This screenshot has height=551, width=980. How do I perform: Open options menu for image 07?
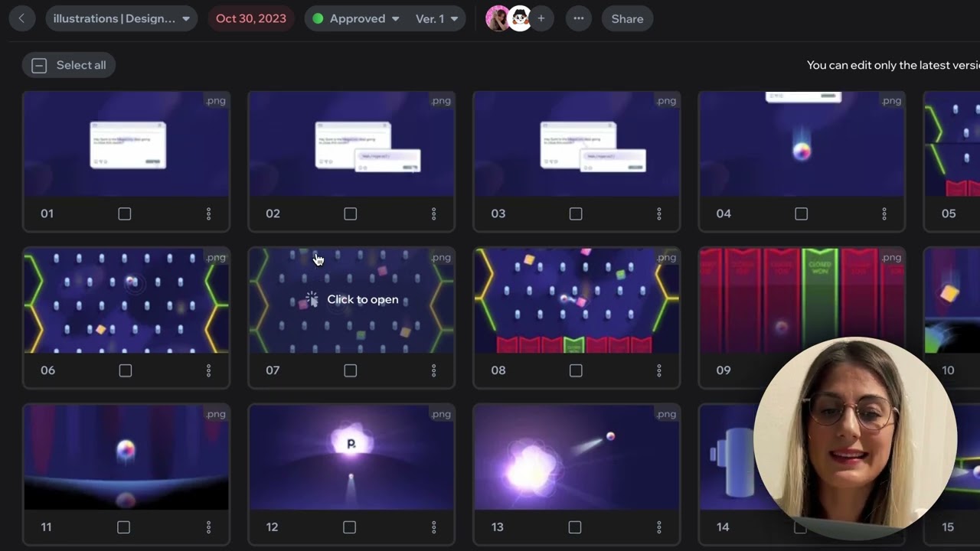pyautogui.click(x=433, y=370)
